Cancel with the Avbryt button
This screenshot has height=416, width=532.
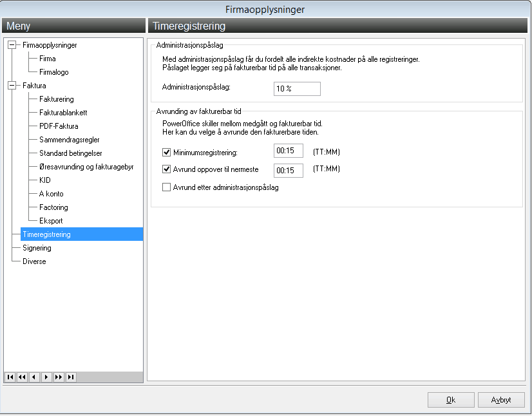pos(501,400)
